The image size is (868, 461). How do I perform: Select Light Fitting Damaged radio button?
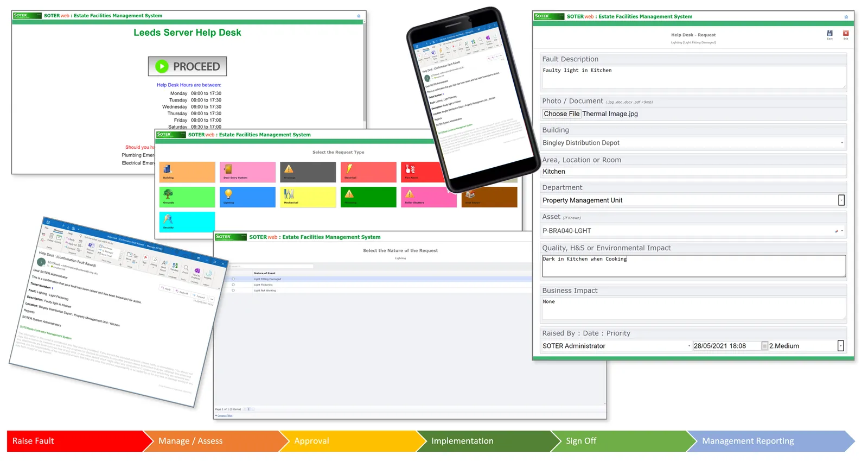[x=233, y=279]
